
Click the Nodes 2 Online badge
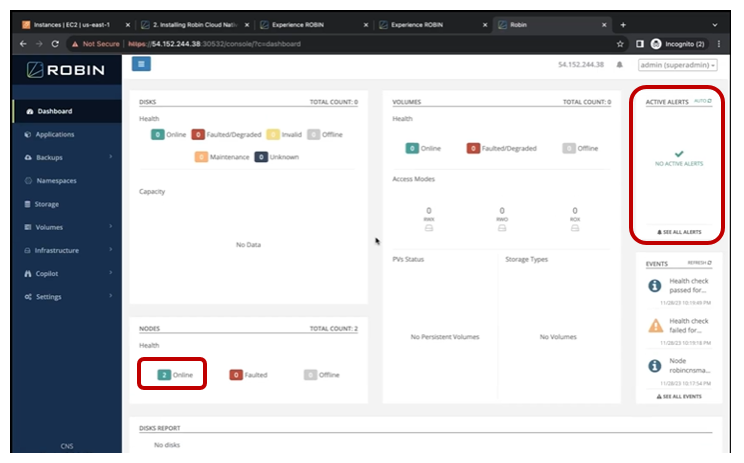pyautogui.click(x=164, y=375)
